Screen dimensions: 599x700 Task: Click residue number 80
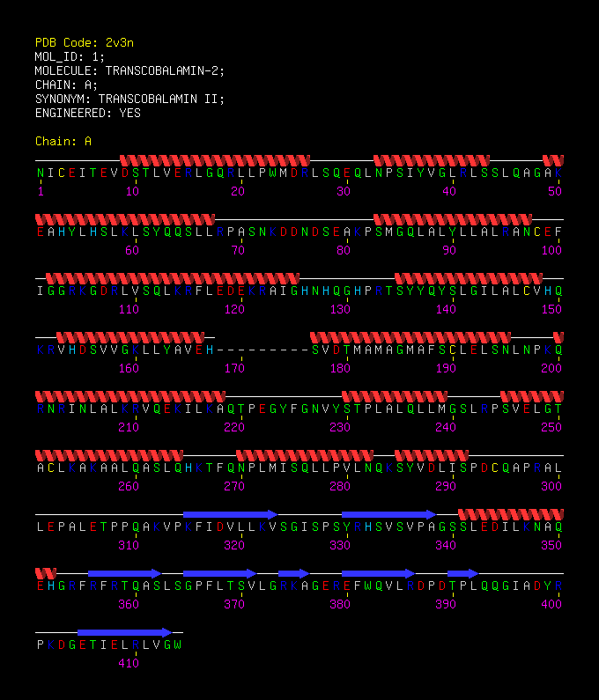[x=344, y=250]
